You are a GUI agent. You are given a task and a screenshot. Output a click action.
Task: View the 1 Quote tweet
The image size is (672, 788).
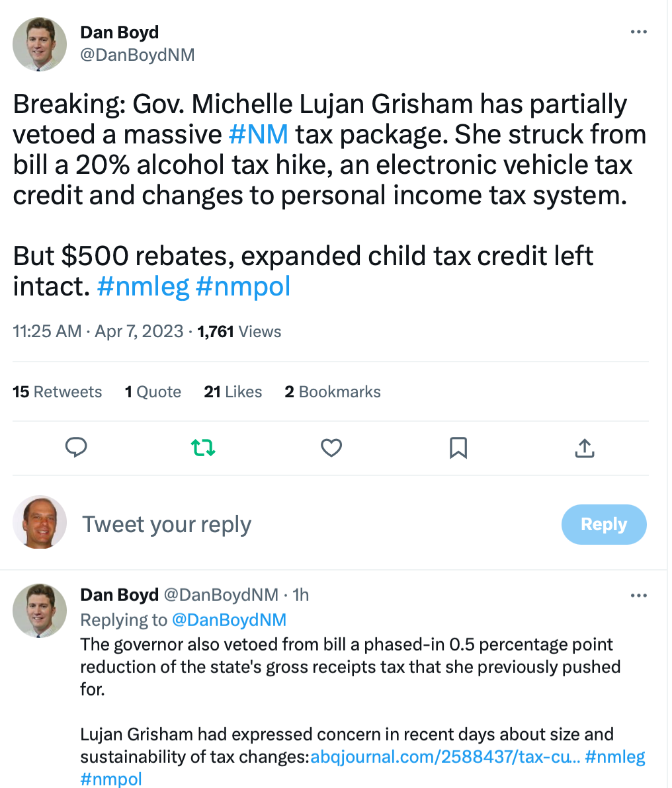[153, 392]
